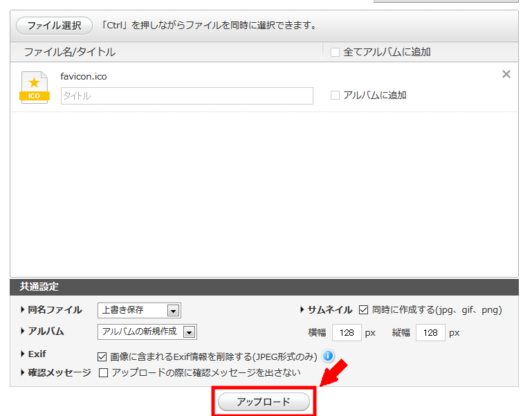Focus the タイトル input field
This screenshot has width=532, height=416.
(187, 96)
